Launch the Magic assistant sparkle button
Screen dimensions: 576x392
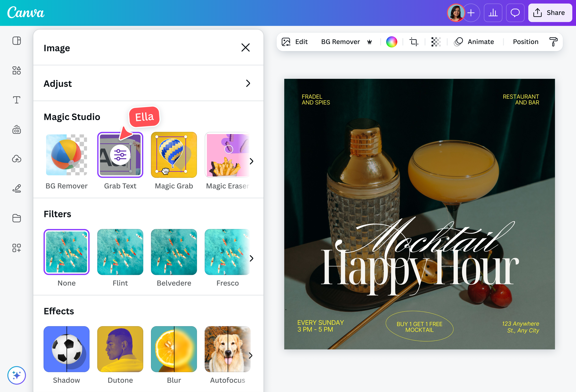(x=17, y=375)
